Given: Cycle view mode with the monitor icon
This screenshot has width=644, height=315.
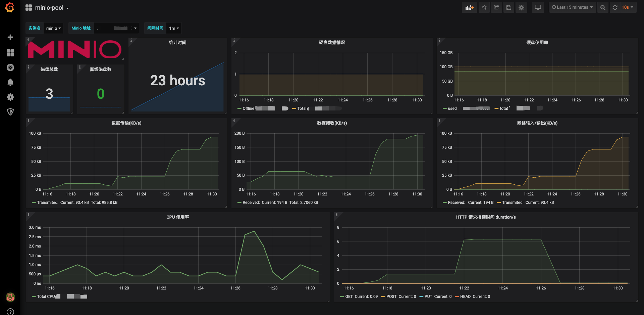Looking at the screenshot, I should [538, 7].
